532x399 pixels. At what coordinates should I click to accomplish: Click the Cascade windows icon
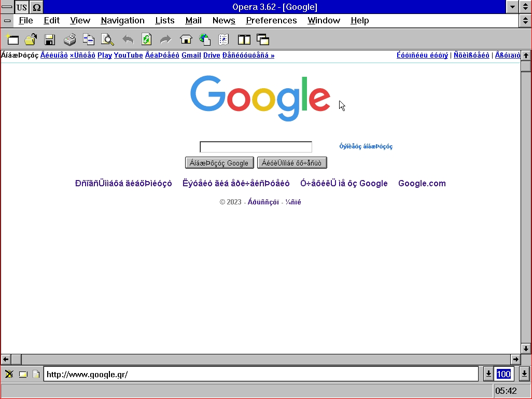click(x=263, y=40)
